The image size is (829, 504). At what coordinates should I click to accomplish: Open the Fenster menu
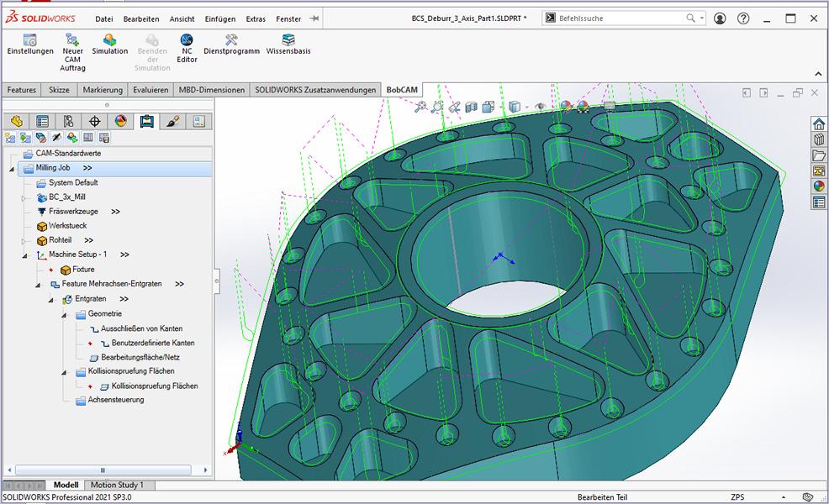pos(288,18)
